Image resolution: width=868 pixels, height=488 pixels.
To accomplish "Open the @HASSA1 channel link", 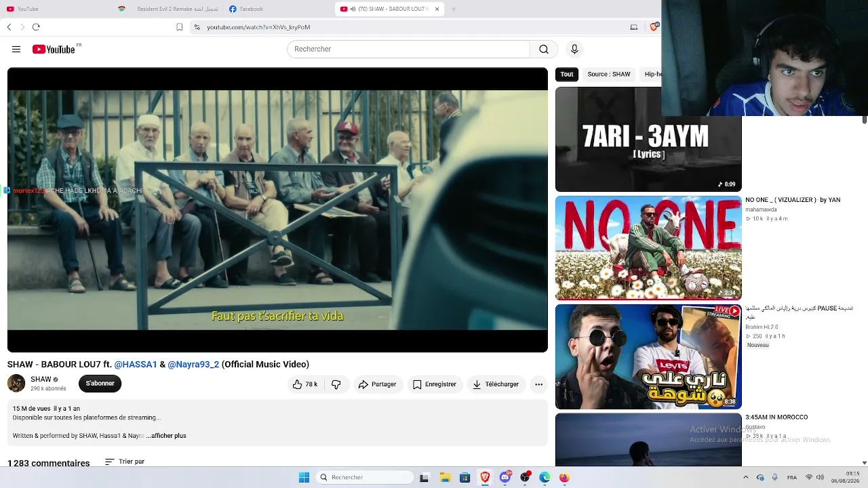I will point(136,364).
